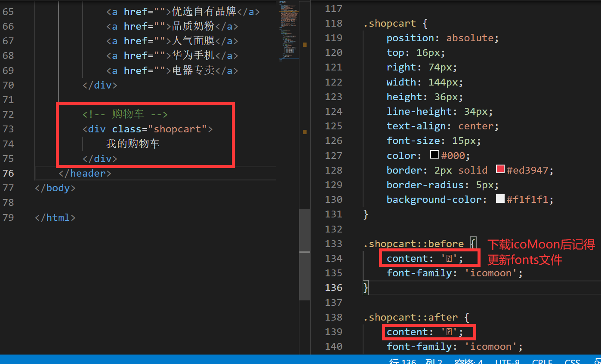The width and height of the screenshot is (601, 364).
Task: Click the position: absolute declaration
Action: [442, 38]
